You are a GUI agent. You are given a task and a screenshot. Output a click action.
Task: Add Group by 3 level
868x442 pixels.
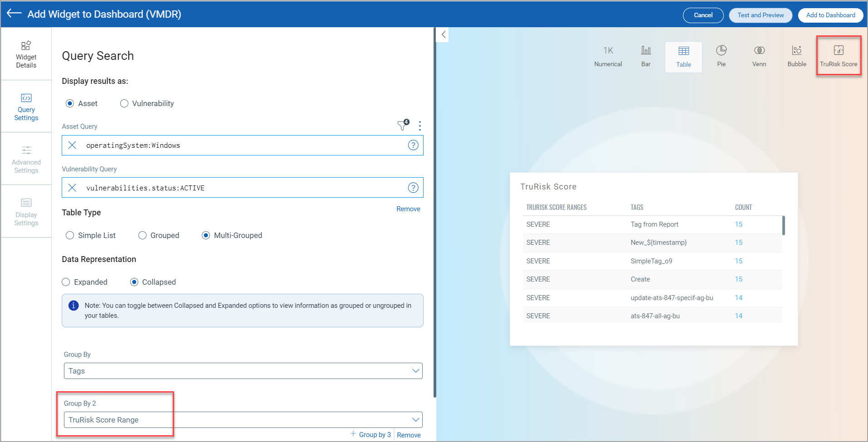371,434
